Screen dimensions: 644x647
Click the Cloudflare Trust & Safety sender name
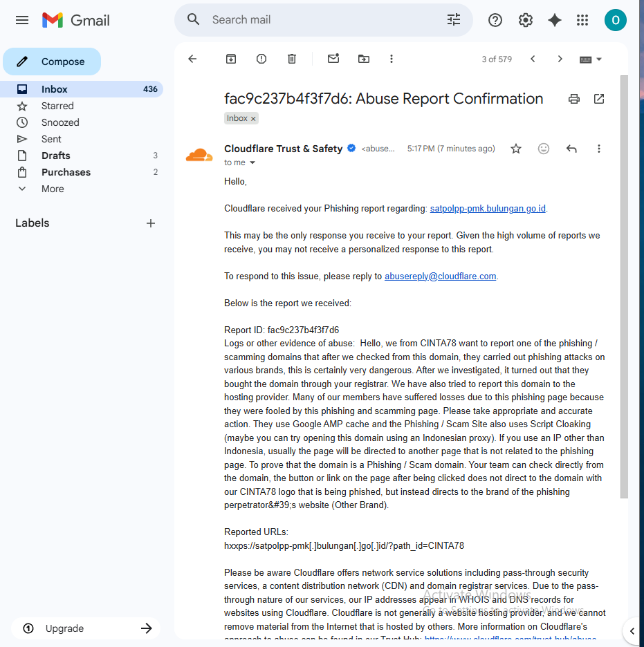point(283,149)
